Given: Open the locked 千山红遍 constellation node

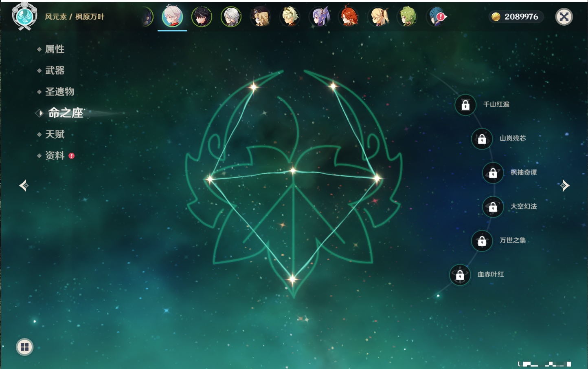Looking at the screenshot, I should [465, 105].
